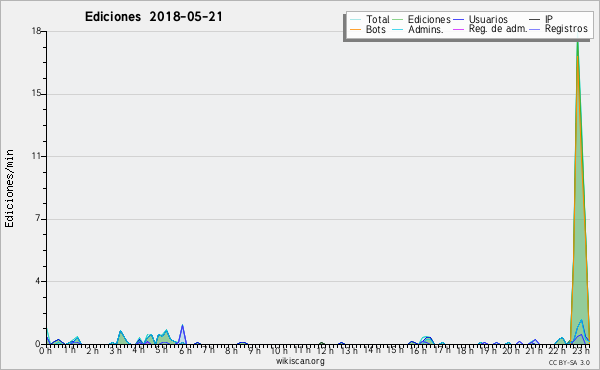Click the '23 h' x-axis label

580,350
